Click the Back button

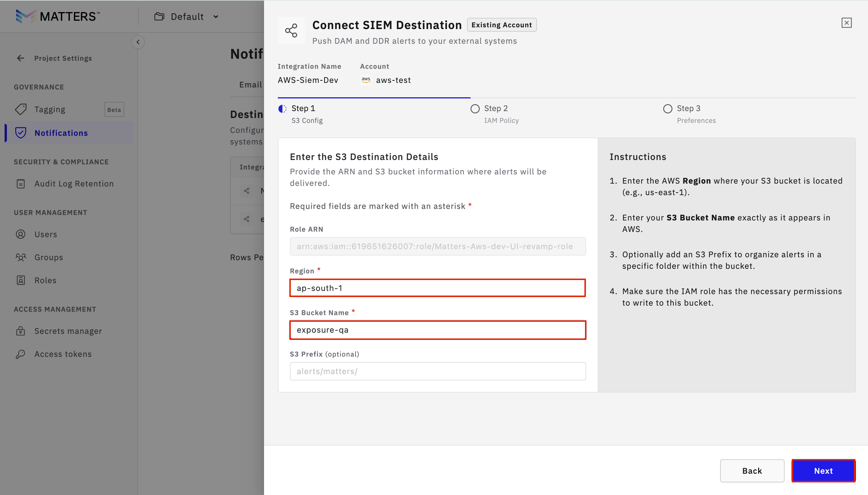coord(752,471)
